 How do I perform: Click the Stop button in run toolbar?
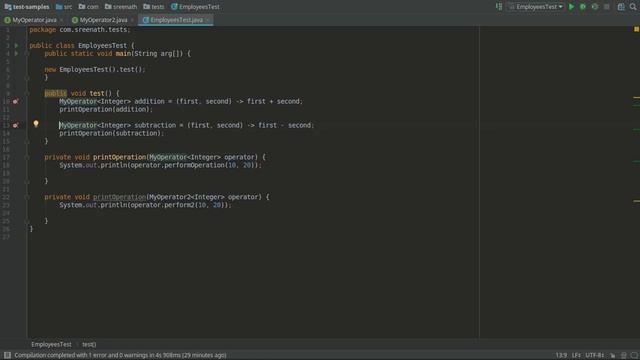[x=607, y=7]
